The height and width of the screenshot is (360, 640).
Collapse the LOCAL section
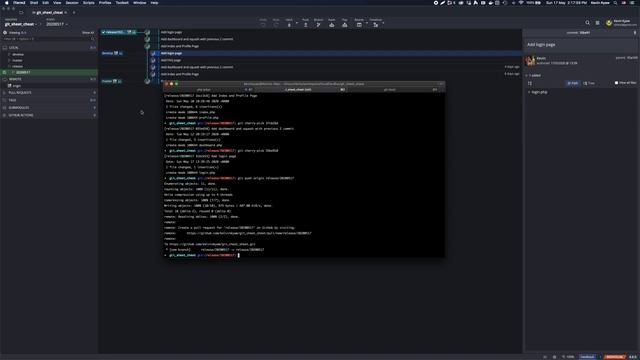pos(49,48)
